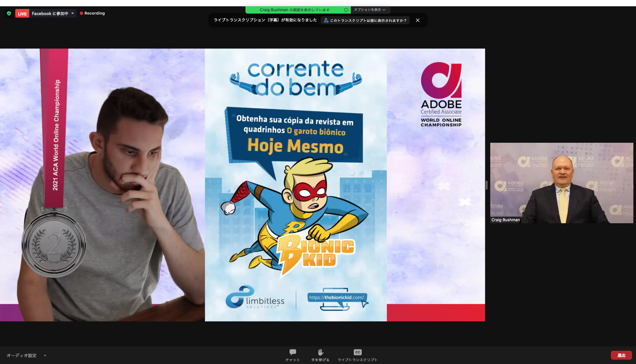Click the オーディオ設定 audio settings label
636x364 pixels.
coord(22,355)
